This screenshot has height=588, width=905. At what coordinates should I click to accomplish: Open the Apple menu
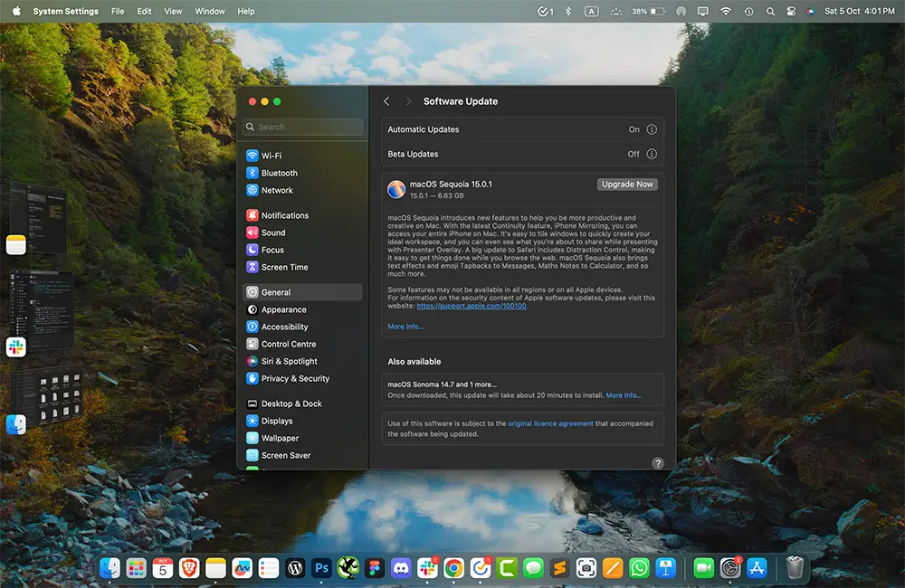coord(16,11)
